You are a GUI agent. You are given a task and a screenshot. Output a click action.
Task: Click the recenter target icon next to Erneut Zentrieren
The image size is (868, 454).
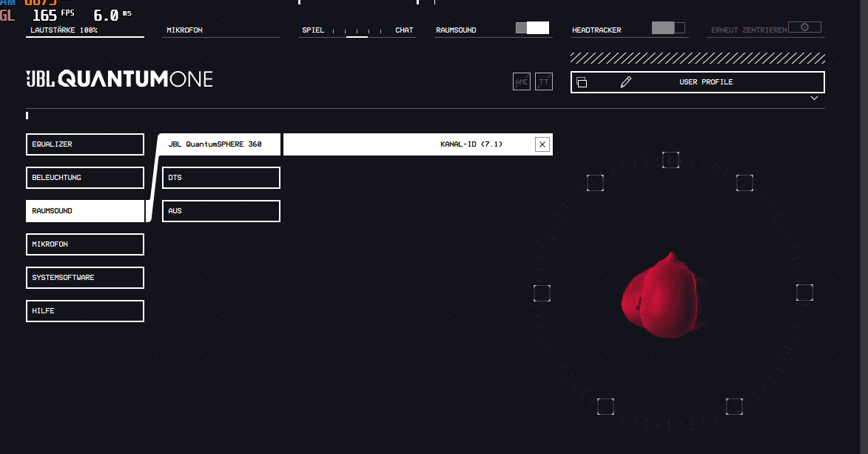point(804,27)
